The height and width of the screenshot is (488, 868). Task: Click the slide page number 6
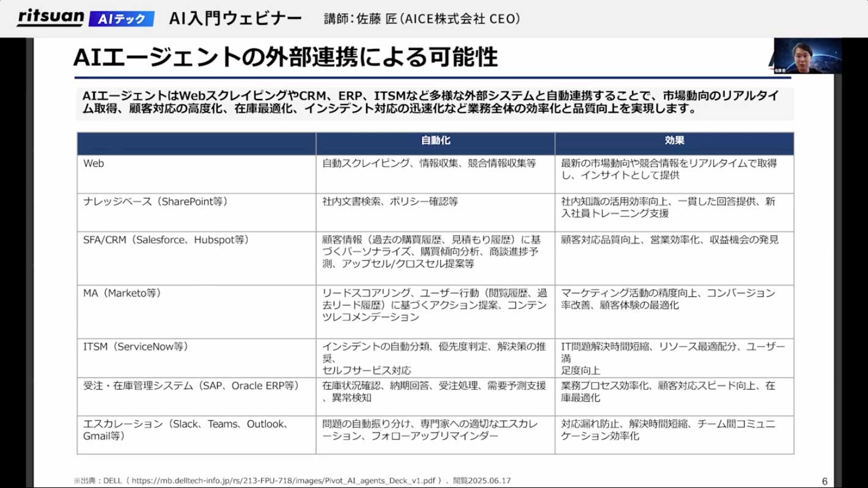[x=825, y=480]
